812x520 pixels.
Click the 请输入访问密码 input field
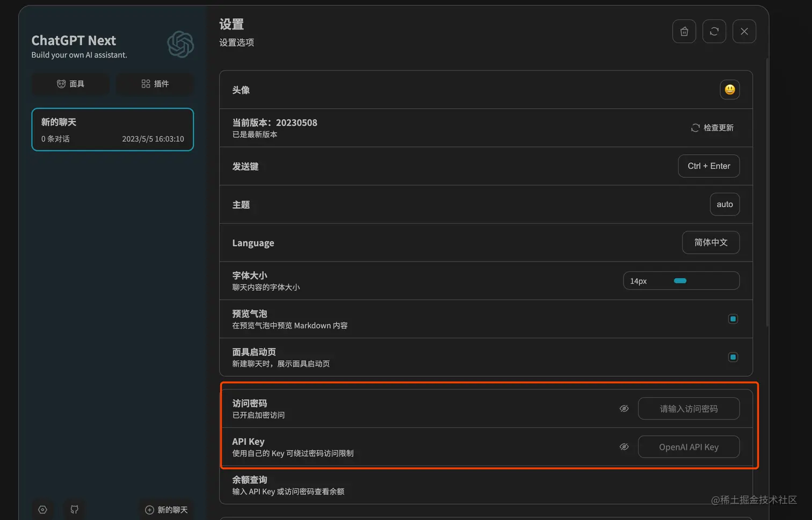688,409
